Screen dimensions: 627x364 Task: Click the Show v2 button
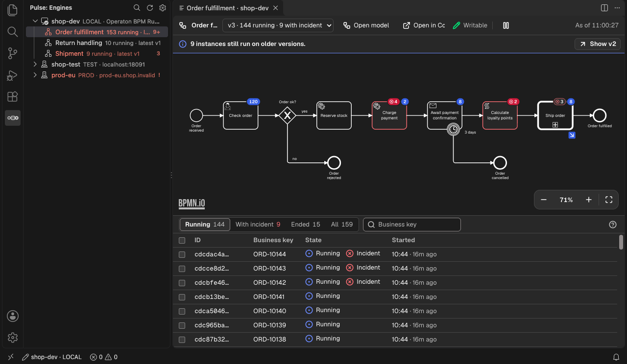click(598, 44)
